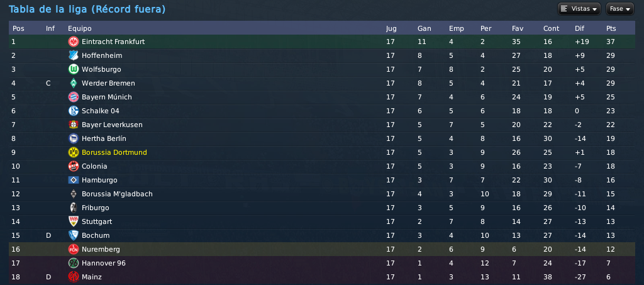This screenshot has height=285, width=644.
Task: Click the Schalke 04 crest icon
Action: (73, 111)
